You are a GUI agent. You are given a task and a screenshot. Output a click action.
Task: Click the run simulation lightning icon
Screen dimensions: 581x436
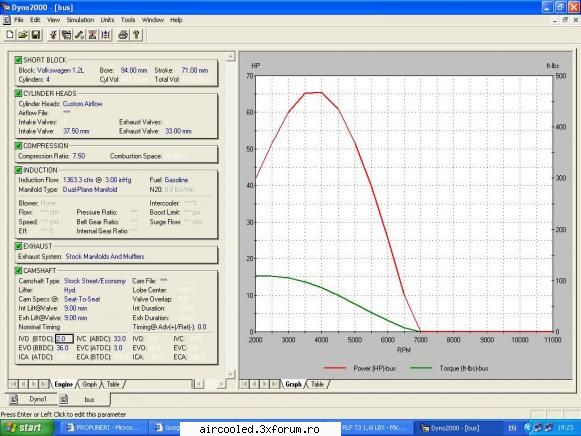pos(53,35)
